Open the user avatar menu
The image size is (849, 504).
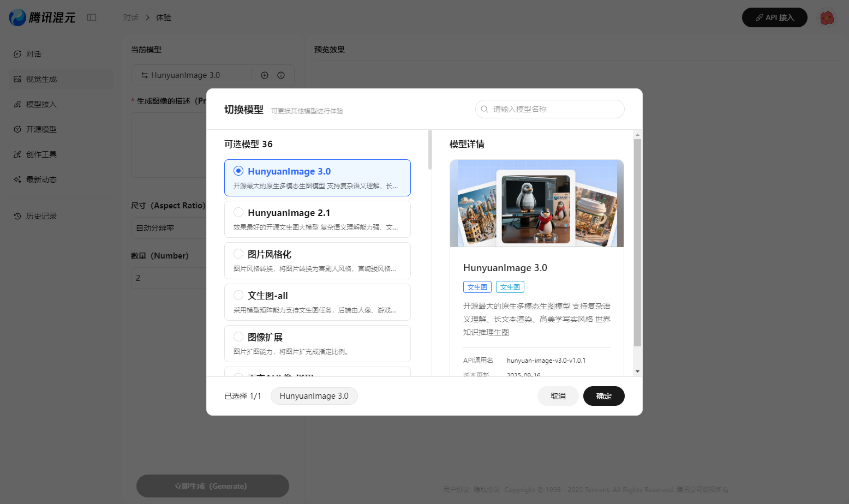827,18
